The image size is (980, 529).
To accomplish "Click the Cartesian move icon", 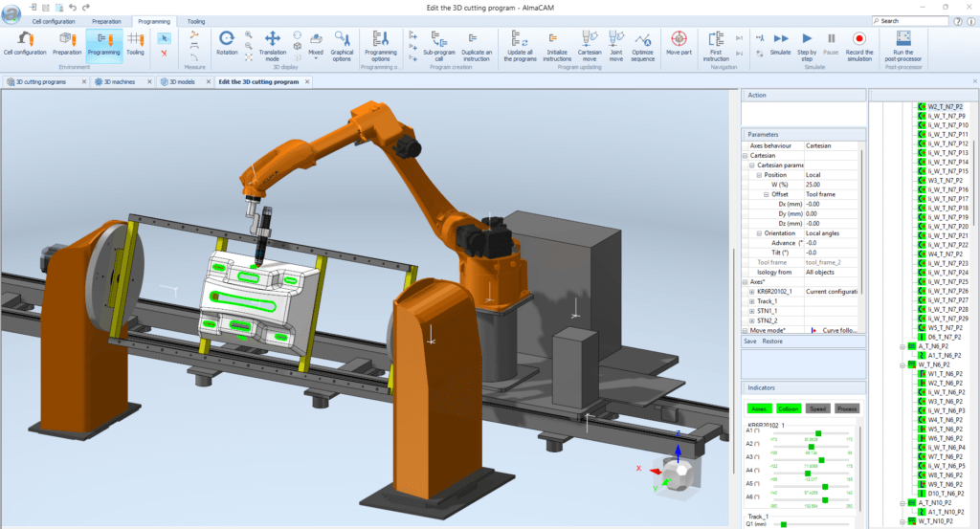I will (x=589, y=40).
